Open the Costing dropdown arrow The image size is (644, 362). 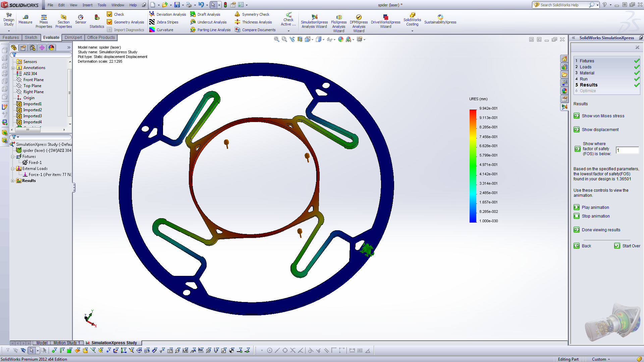point(412,31)
